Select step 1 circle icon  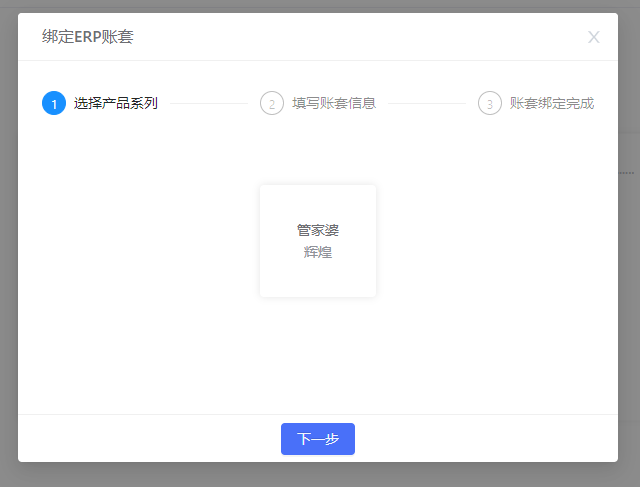click(x=54, y=103)
